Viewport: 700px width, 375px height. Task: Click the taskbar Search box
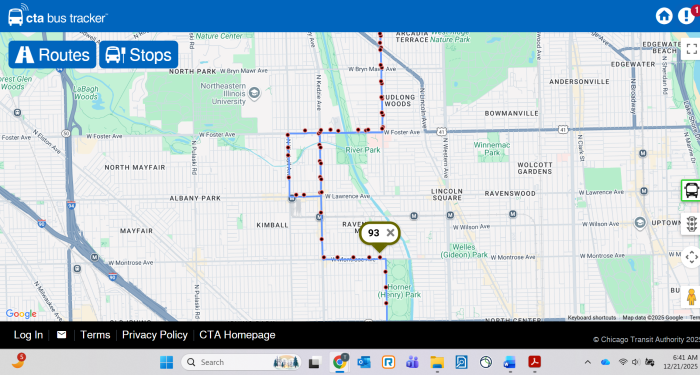click(241, 362)
